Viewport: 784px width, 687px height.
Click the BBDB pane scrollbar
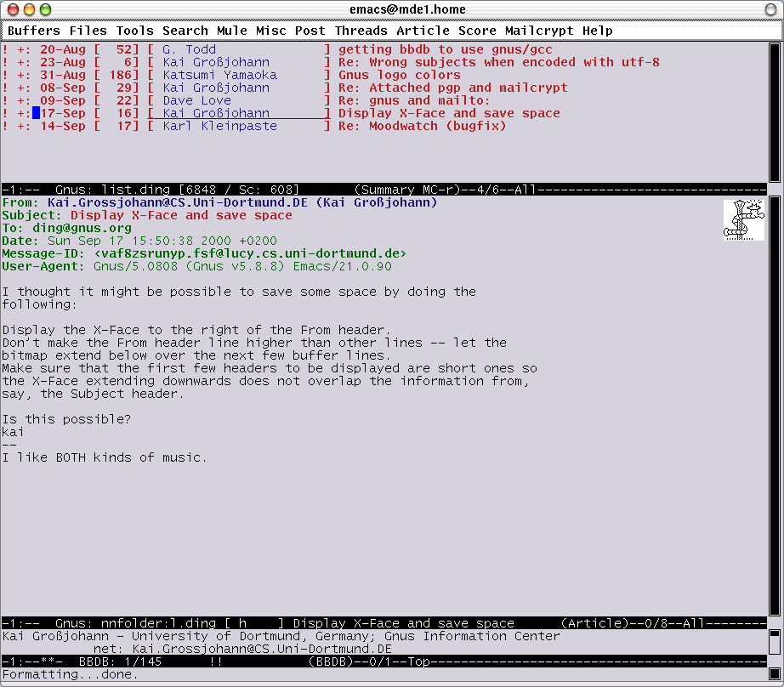click(775, 642)
